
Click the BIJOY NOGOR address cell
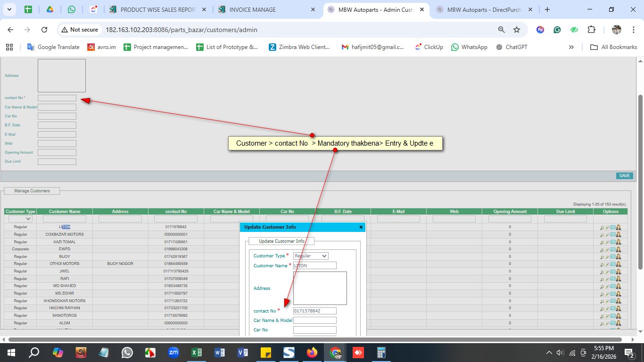point(120,264)
